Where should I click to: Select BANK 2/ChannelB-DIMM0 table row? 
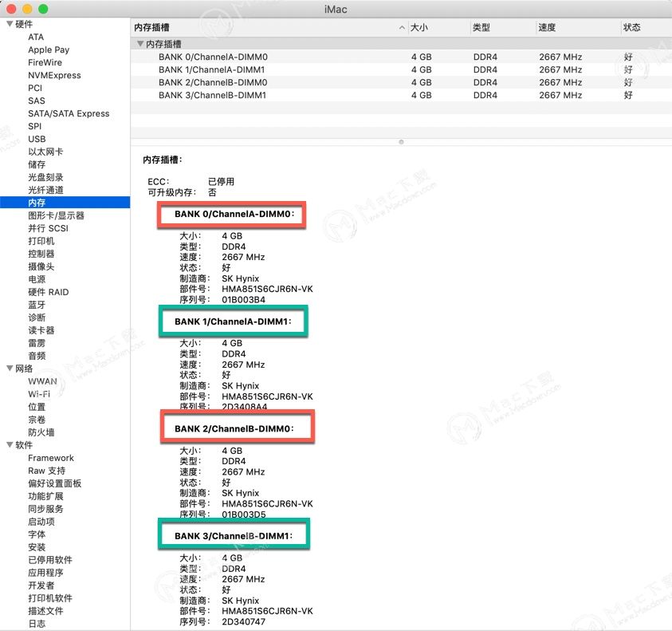tap(401, 82)
